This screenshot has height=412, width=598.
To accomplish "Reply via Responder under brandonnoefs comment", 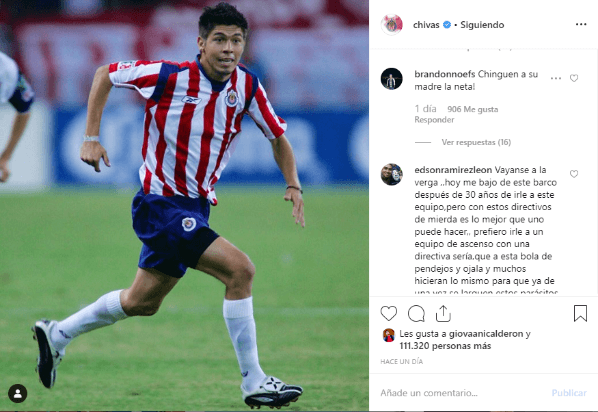I will 434,120.
